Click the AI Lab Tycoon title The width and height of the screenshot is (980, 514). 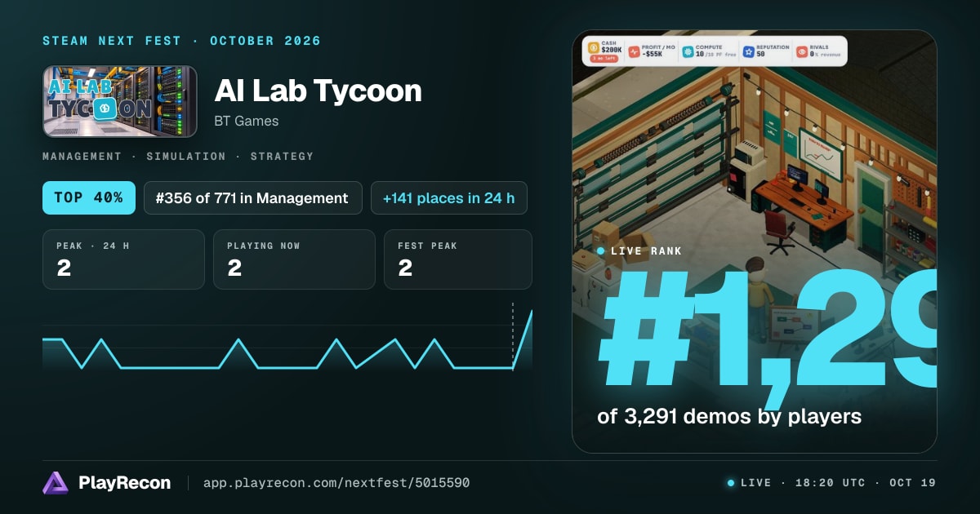tap(318, 91)
